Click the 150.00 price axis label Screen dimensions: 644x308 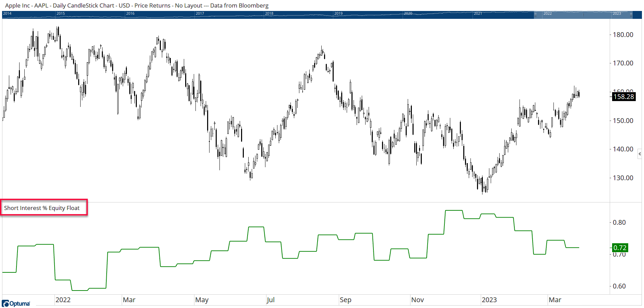point(623,121)
